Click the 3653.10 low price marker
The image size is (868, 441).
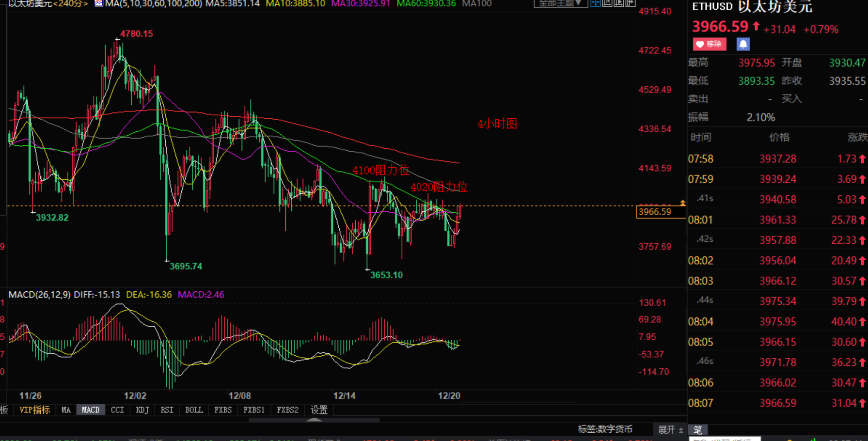tap(386, 275)
